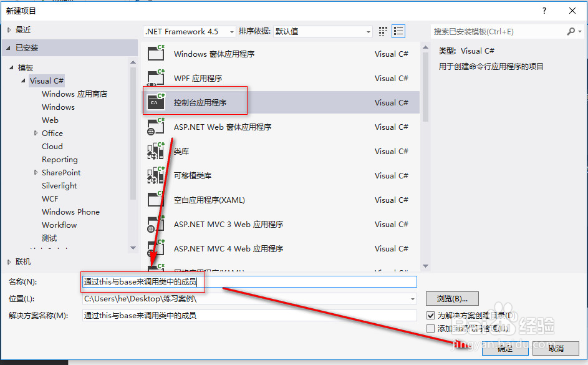
Task: Expand the 联机 section
Action: 9,262
